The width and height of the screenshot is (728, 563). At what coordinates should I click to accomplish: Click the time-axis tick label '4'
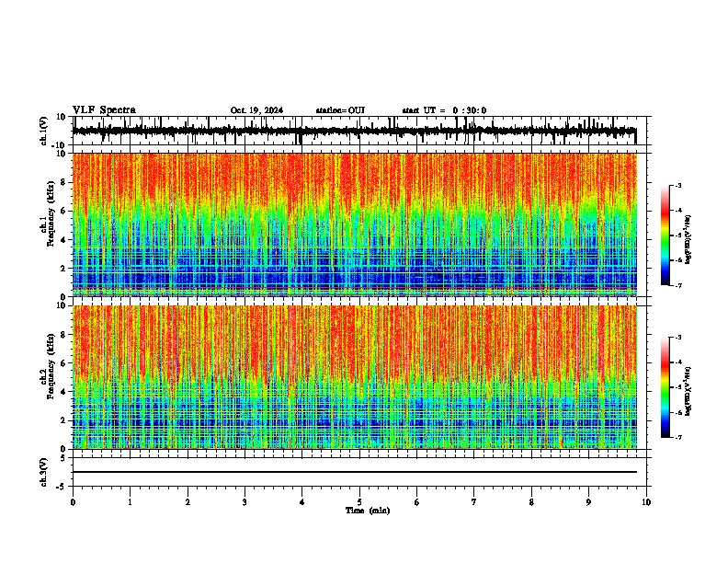coord(301,502)
